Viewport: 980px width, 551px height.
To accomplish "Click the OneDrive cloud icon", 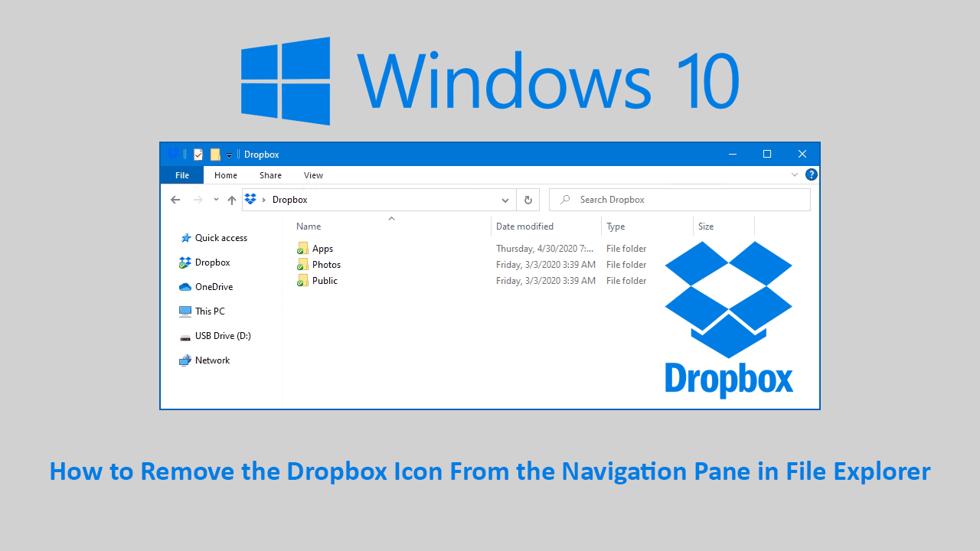I will [x=185, y=287].
